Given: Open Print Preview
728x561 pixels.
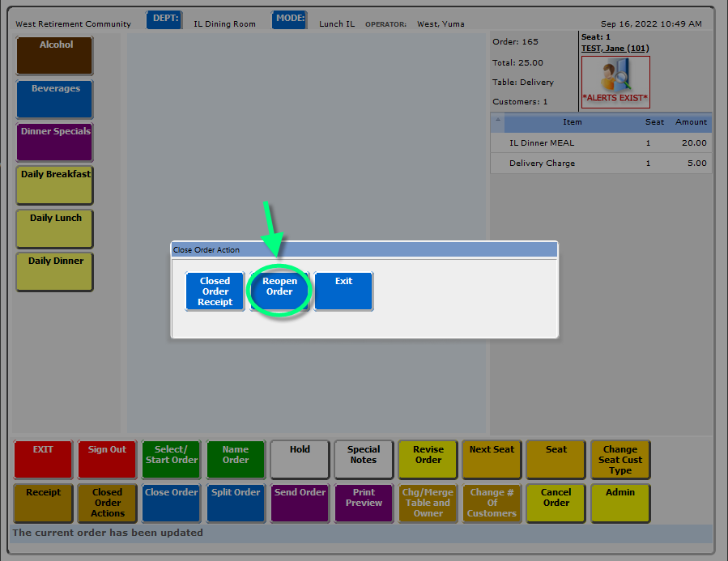Looking at the screenshot, I should pos(364,502).
